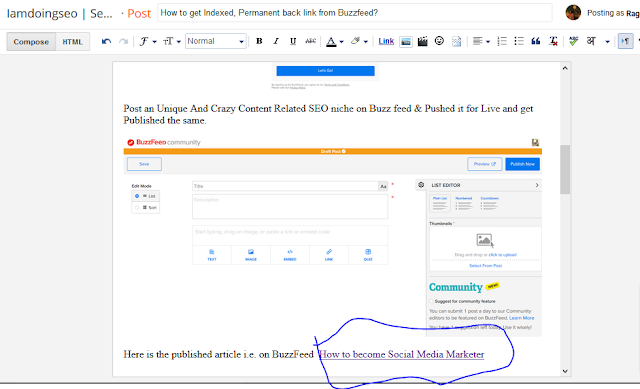Open the 'How to become Social Media Marketer' link
The width and height of the screenshot is (640, 389).
(x=401, y=354)
